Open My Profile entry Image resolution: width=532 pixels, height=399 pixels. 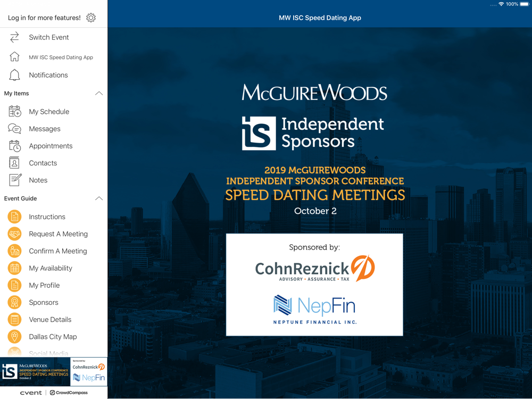(x=54, y=285)
